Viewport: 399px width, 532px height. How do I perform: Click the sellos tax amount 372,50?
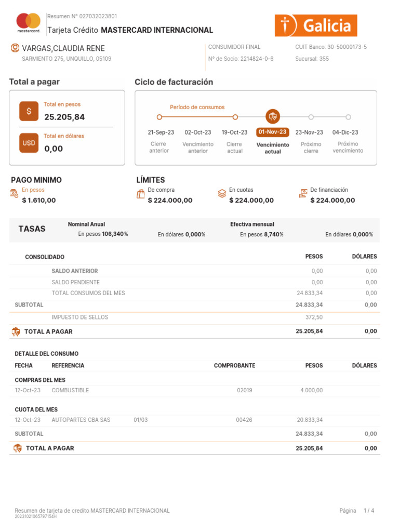[314, 317]
